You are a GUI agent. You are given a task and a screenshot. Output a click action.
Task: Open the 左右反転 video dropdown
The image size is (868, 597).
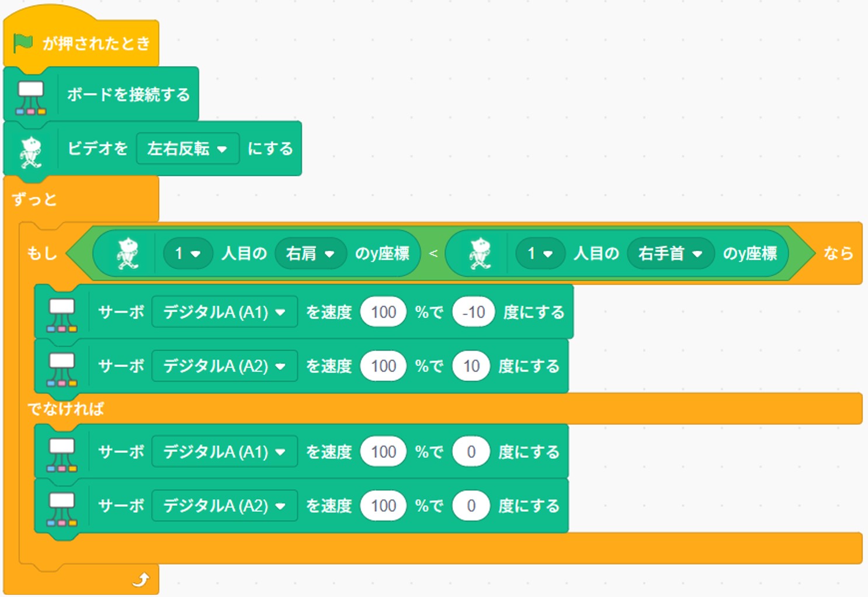(x=188, y=149)
